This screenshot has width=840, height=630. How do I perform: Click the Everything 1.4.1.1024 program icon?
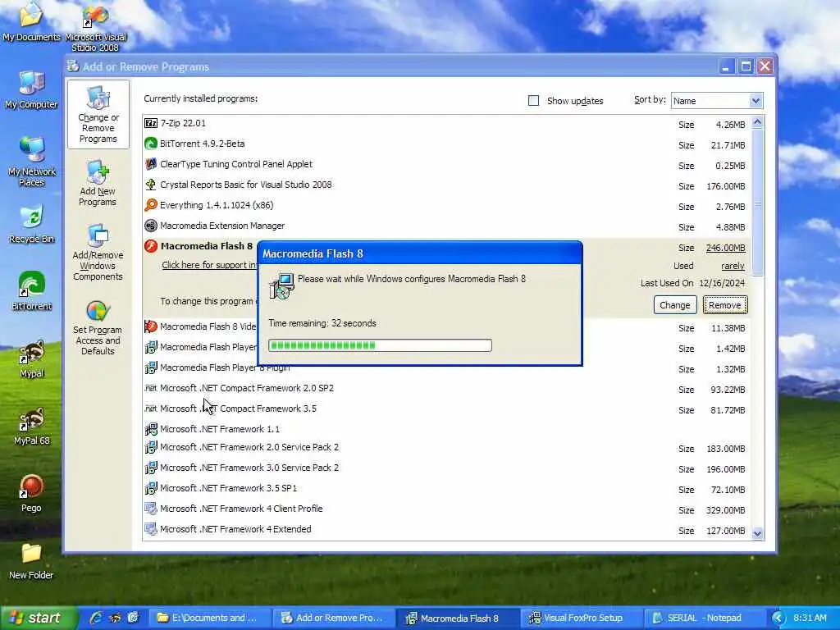point(151,205)
